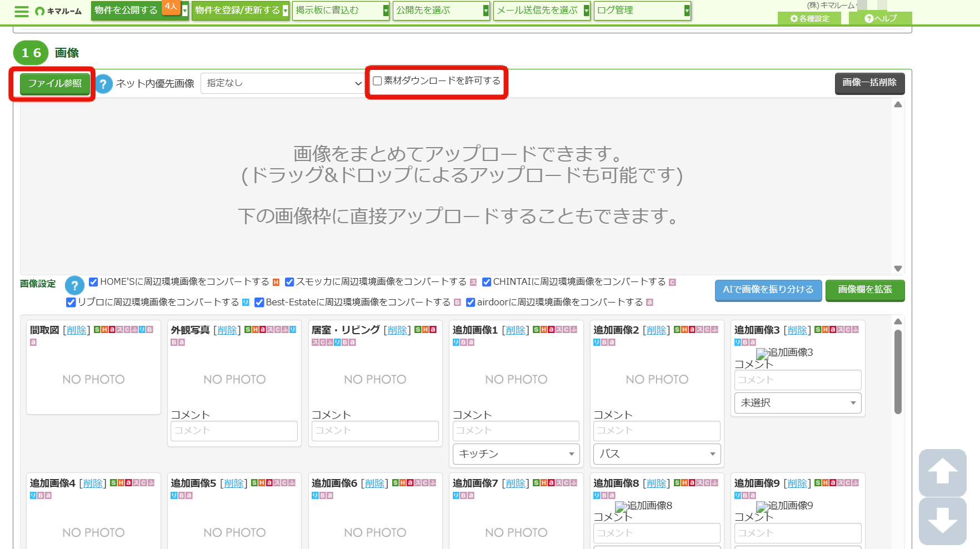Expand arrow beside 物件を公開する
Image resolution: width=980 pixels, height=549 pixels.
tap(185, 11)
